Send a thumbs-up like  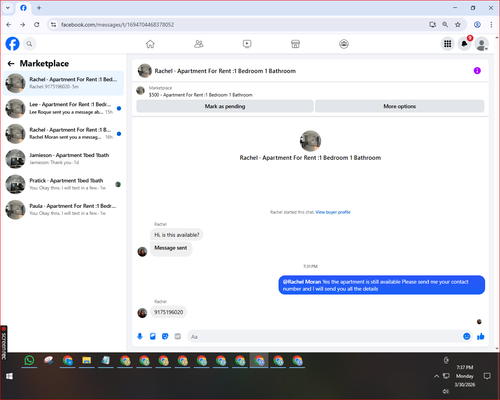tap(481, 336)
